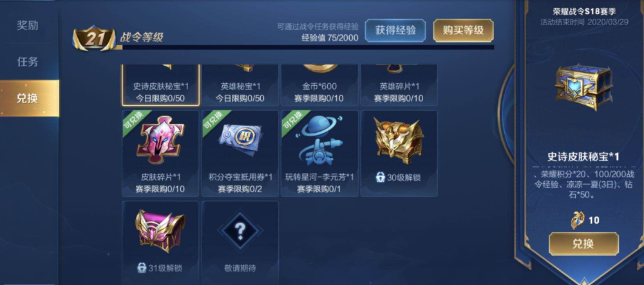Tap the purple chest locked at 31级

pos(160,231)
